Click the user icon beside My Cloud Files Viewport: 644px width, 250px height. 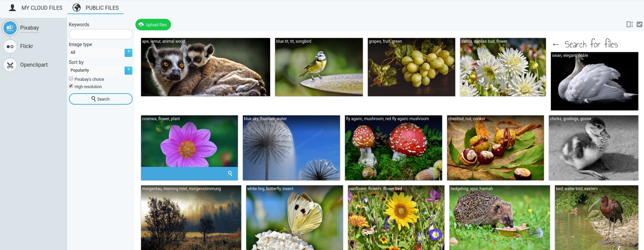pyautogui.click(x=12, y=7)
